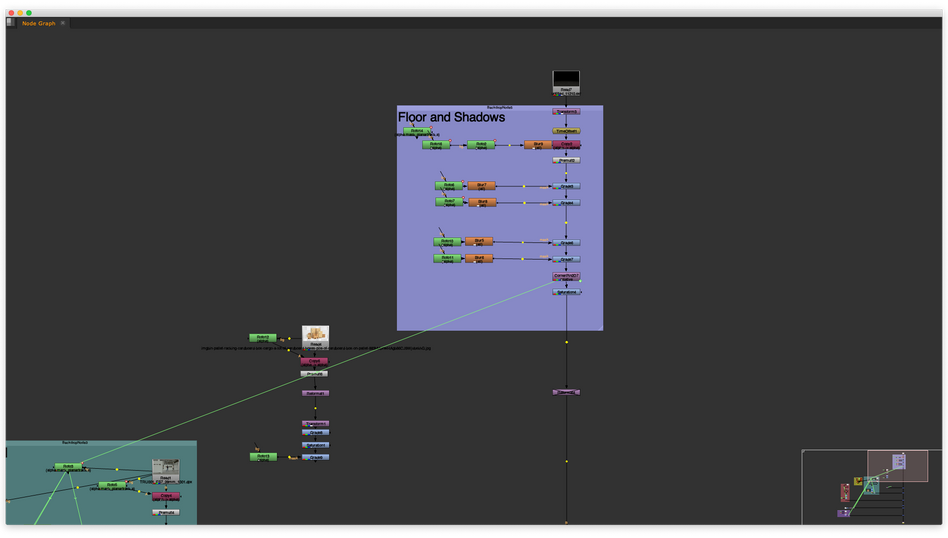Select the Copy3 node beside Blur9
The height and width of the screenshot is (538, 948).
[x=567, y=145]
